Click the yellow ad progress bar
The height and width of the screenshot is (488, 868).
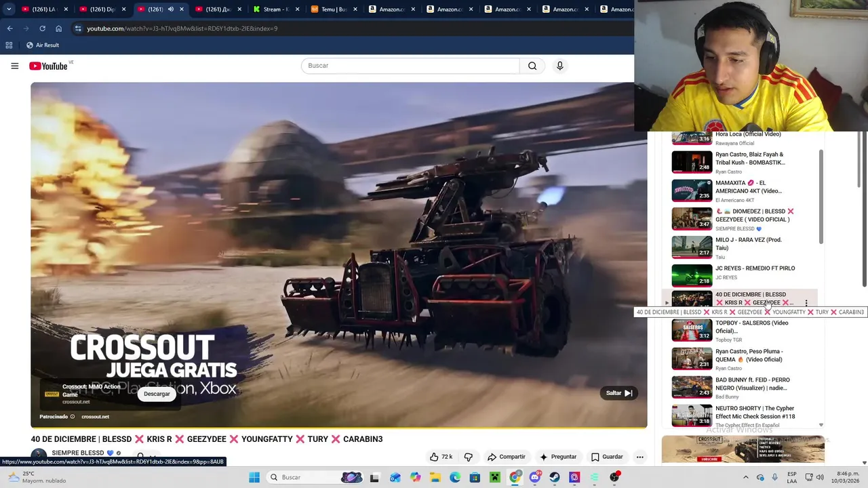[x=339, y=428]
